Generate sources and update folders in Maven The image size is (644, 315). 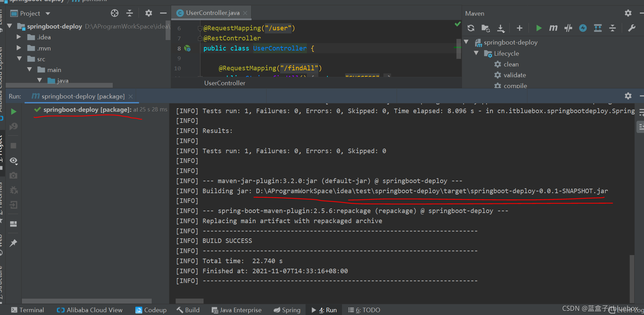pos(485,28)
